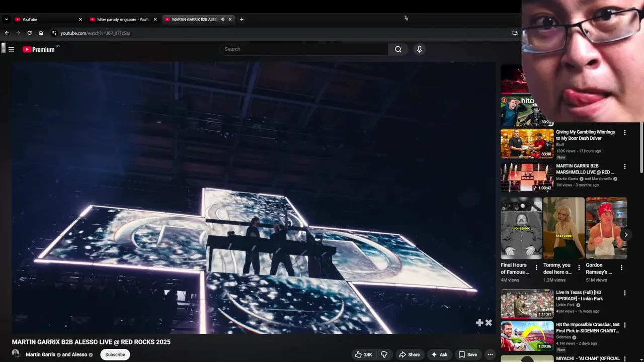Screen dimensions: 644x362
Task: Click in the YouTube search field
Action: (303, 49)
